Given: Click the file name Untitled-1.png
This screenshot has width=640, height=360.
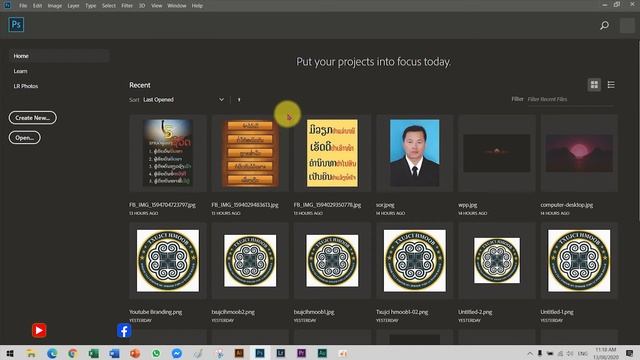Looking at the screenshot, I should (557, 312).
